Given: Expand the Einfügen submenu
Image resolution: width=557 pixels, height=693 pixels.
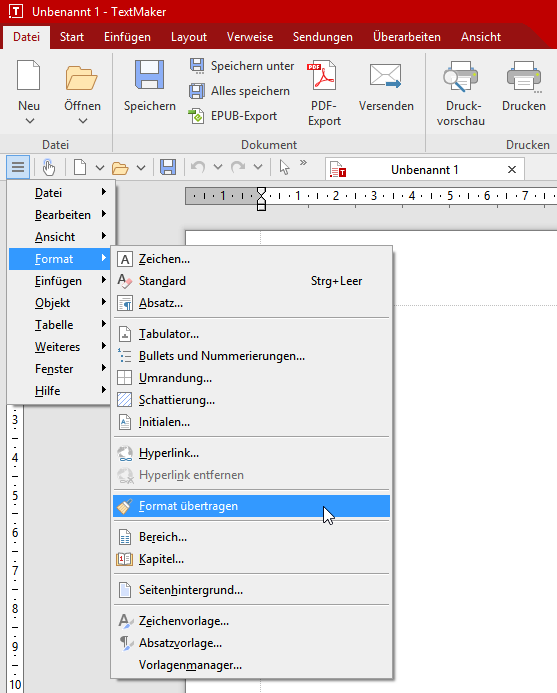Looking at the screenshot, I should 59,281.
